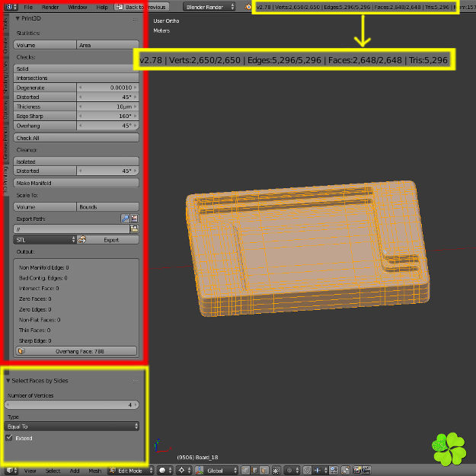Screen dimensions: 476x476
Task: Click the Area statistics button
Action: [108, 45]
